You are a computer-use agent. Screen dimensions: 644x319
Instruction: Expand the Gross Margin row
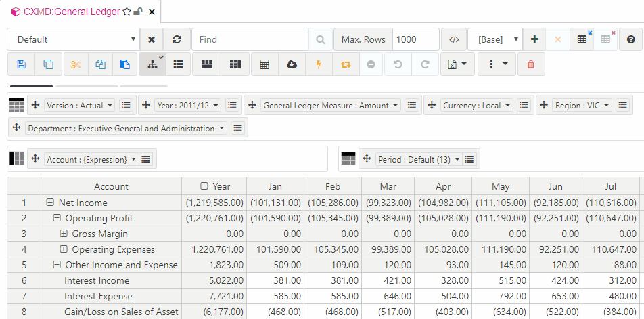coord(64,234)
